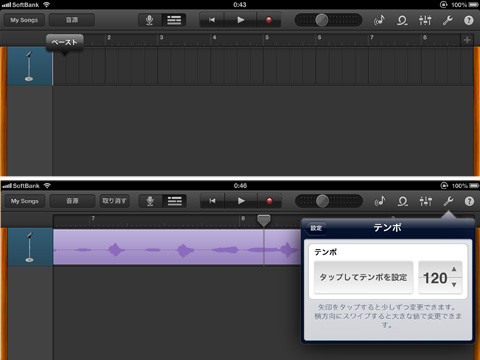480x360 pixels.
Task: Open mixer controls icon in top toolbar
Action: point(425,20)
